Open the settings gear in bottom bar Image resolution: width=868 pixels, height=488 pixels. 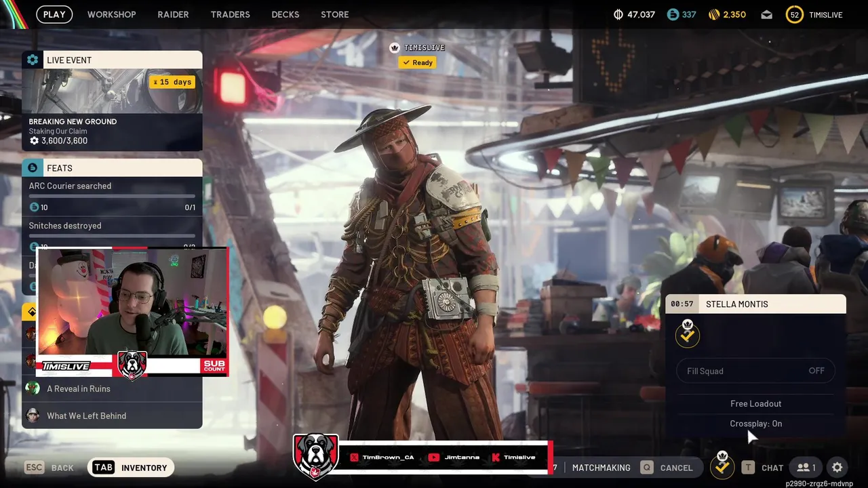coord(837,468)
